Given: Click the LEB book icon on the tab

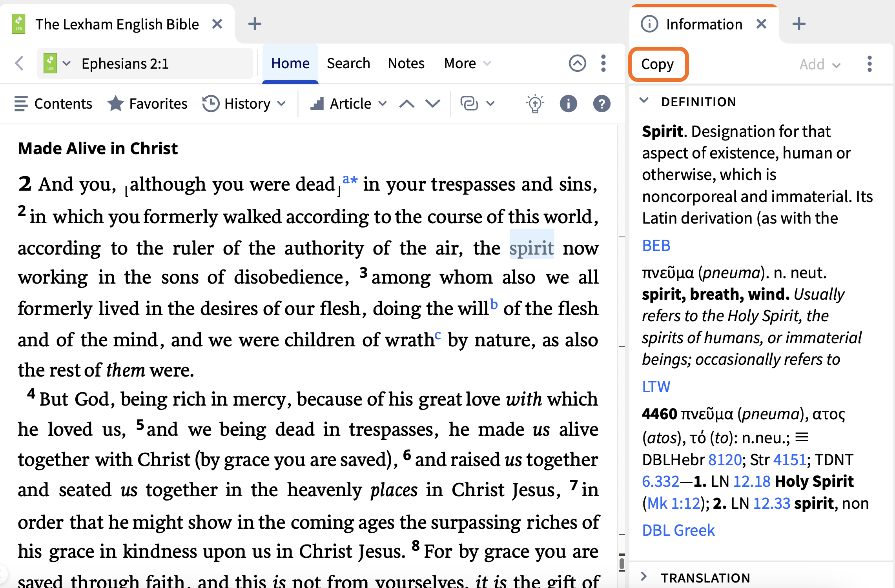Looking at the screenshot, I should click(18, 24).
